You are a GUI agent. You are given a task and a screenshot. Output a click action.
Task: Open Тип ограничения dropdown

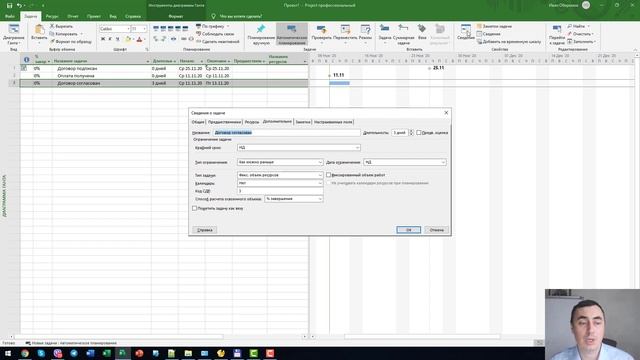pos(320,162)
